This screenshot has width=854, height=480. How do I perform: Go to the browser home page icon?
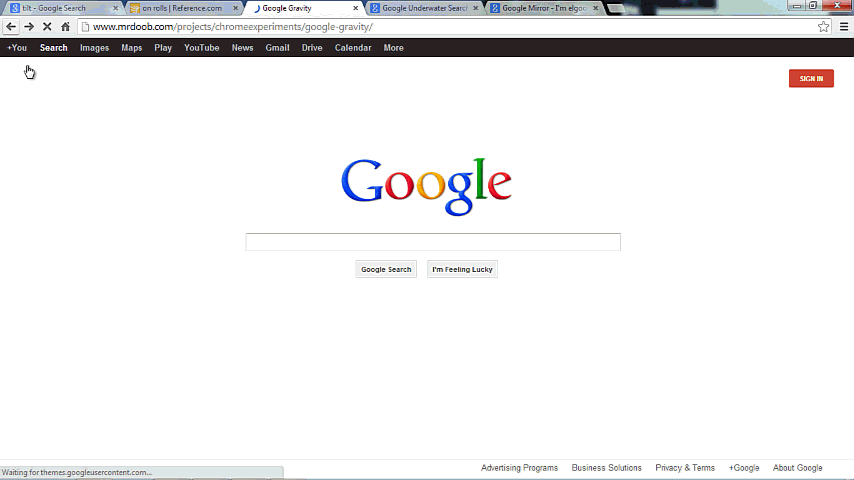pyautogui.click(x=65, y=27)
